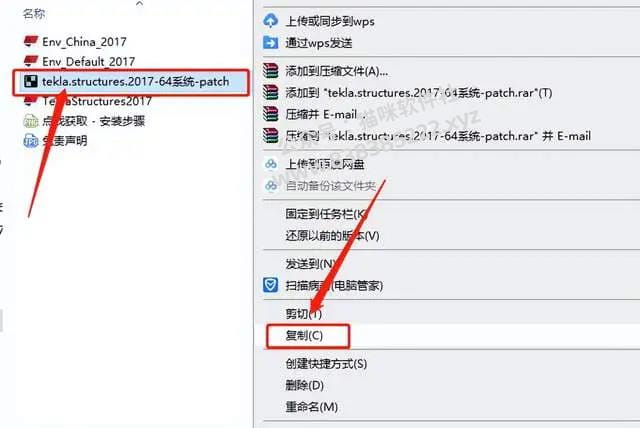The image size is (640, 428).
Task: Click the Env_China_2017 folder icon
Action: click(x=31, y=41)
